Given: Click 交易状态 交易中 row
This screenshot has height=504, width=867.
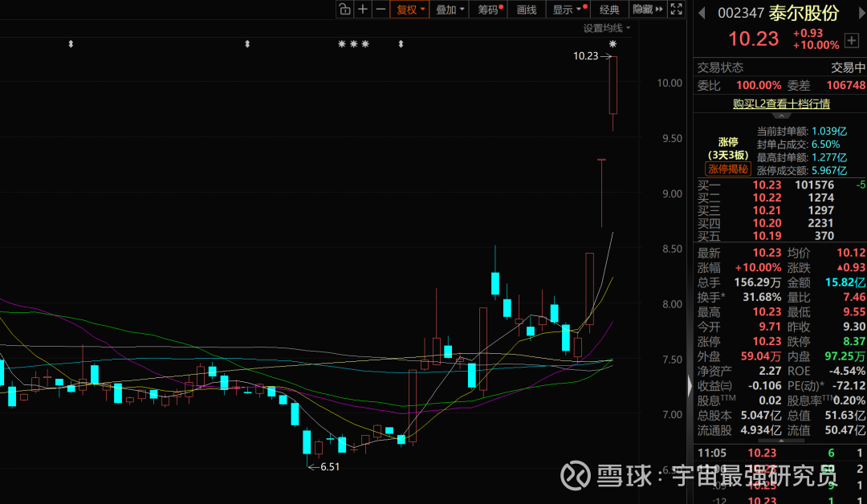Looking at the screenshot, I should point(781,67).
